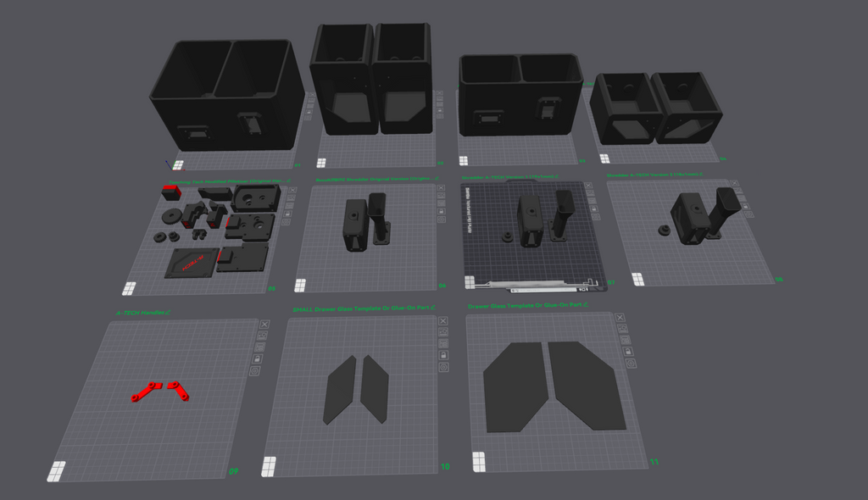Remove plate 10 with its X icon

click(442, 321)
